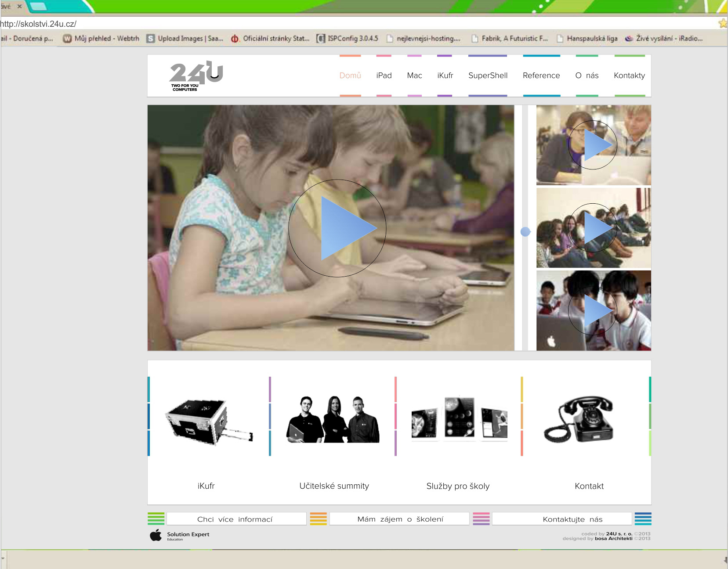Close the current browser tab
Viewport: 728px width, 569px height.
[19, 7]
